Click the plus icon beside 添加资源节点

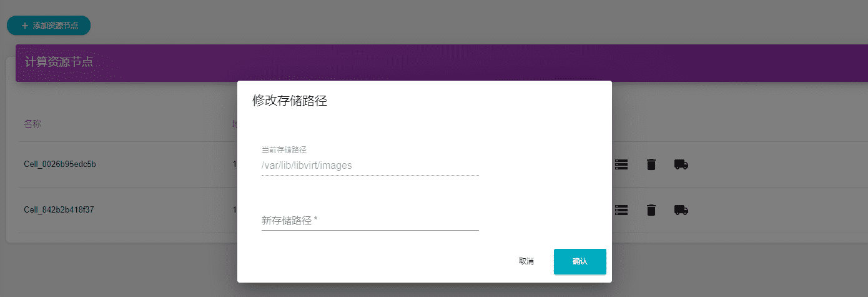pos(25,26)
